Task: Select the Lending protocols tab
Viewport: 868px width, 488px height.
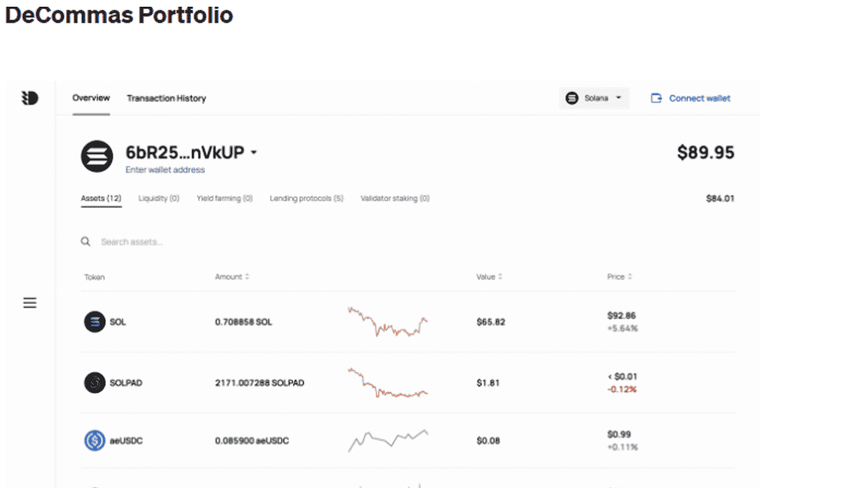Action: [306, 198]
